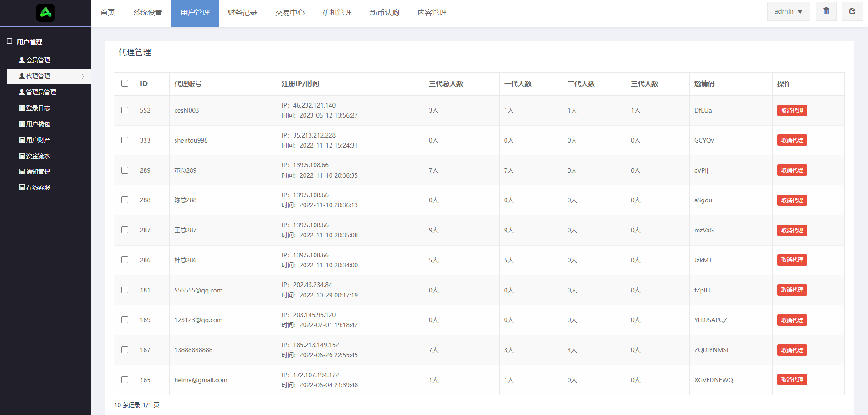Image resolution: width=868 pixels, height=415 pixels.
Task: Open 通知管理 section
Action: pos(37,171)
